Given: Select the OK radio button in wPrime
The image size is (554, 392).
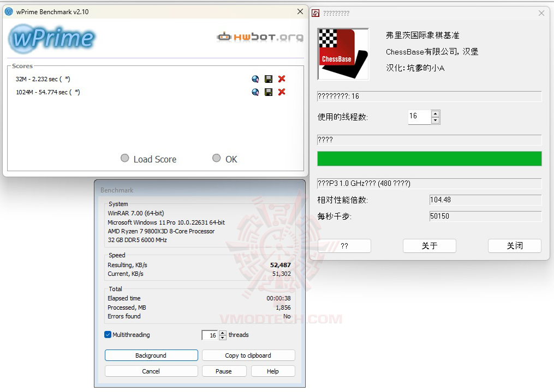Looking at the screenshot, I should 217,158.
